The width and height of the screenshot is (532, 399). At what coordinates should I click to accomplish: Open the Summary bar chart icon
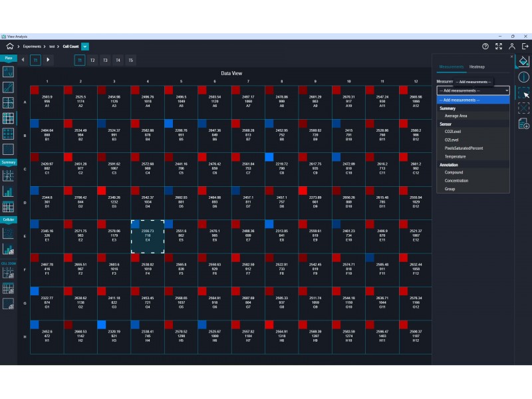point(8,192)
